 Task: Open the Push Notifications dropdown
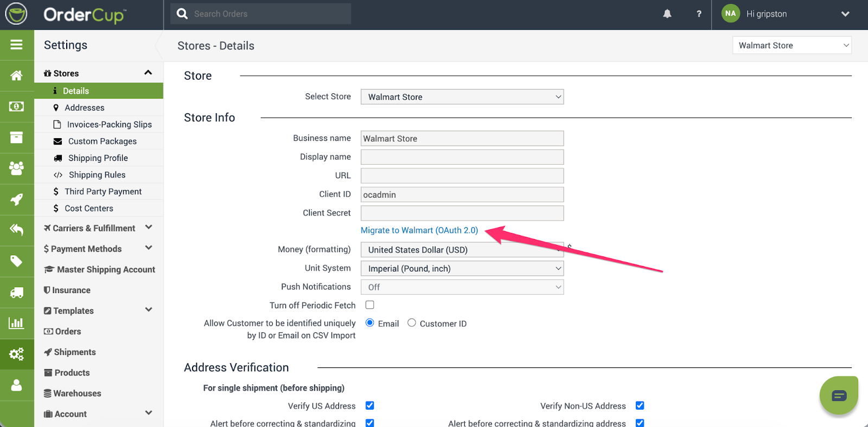coord(462,287)
